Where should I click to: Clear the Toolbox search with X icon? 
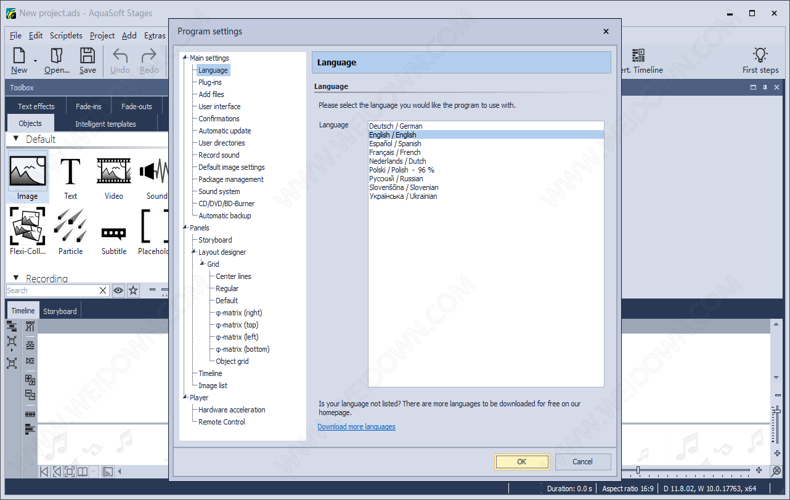click(x=103, y=290)
